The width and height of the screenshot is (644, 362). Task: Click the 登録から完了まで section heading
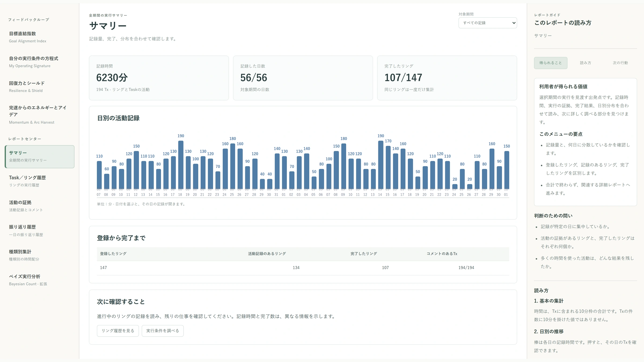pos(121,238)
